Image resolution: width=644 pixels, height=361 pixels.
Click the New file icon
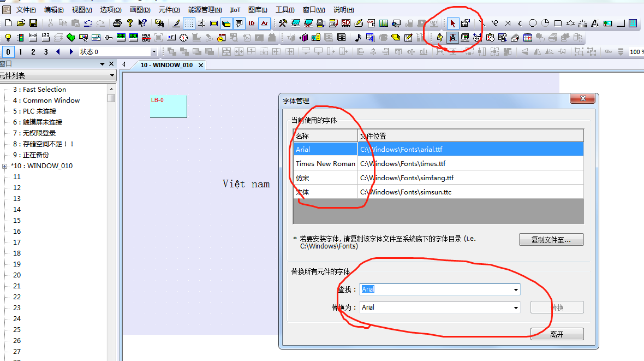(x=8, y=23)
